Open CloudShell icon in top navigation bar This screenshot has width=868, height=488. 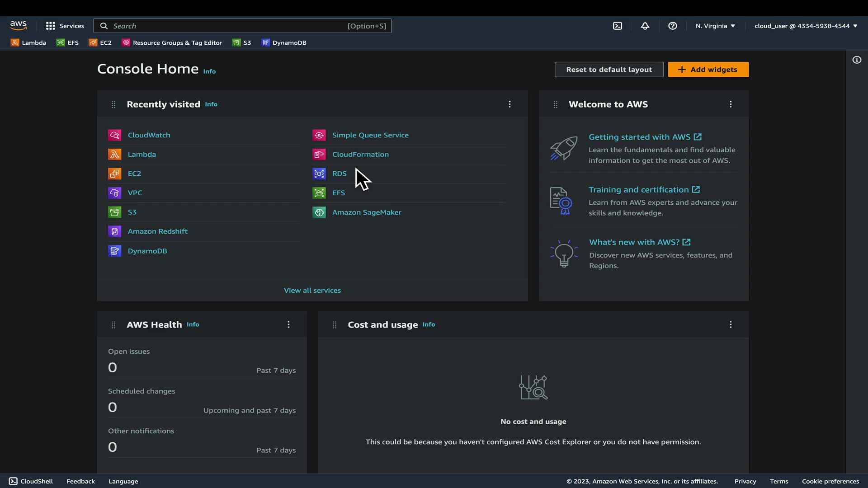click(x=618, y=26)
